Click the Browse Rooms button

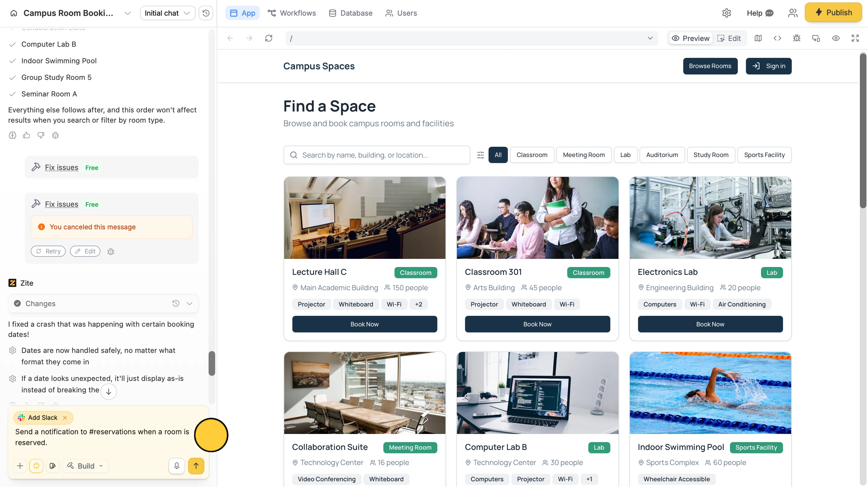pyautogui.click(x=710, y=66)
